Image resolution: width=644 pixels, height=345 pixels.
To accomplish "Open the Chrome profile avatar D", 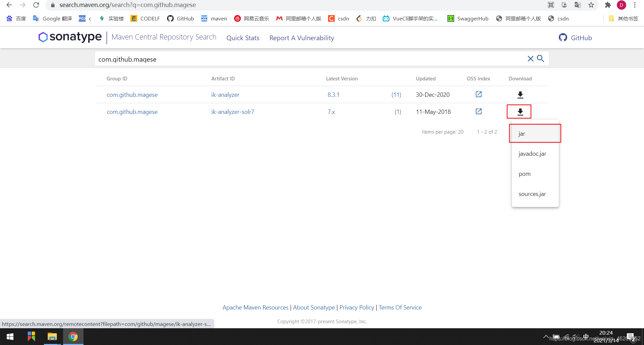I will click(x=621, y=5).
